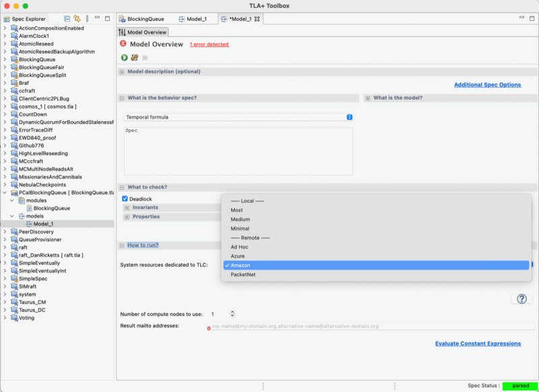Collapse PCalBlockingQueue spec tree node
Image resolution: width=539 pixels, height=392 pixels.
5,193
